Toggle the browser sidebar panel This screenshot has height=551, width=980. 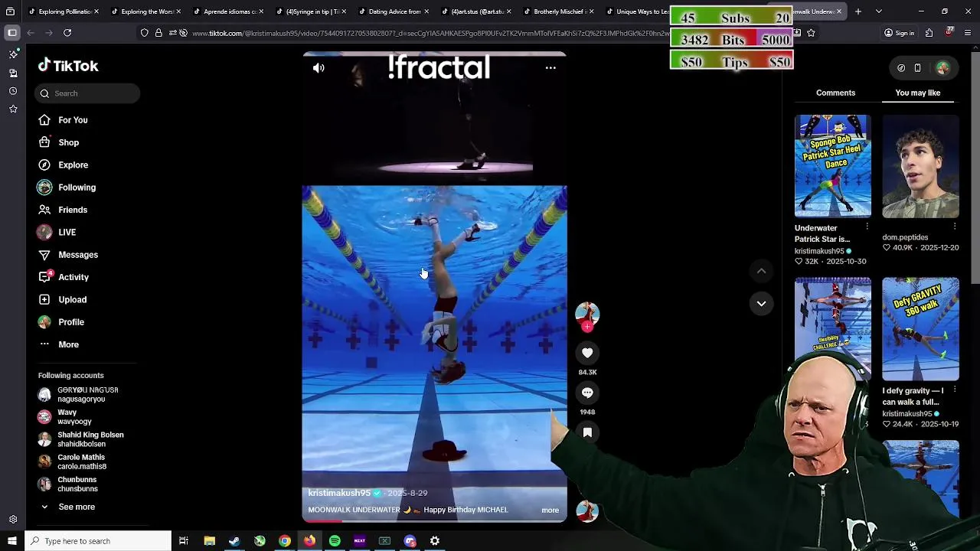coord(12,33)
